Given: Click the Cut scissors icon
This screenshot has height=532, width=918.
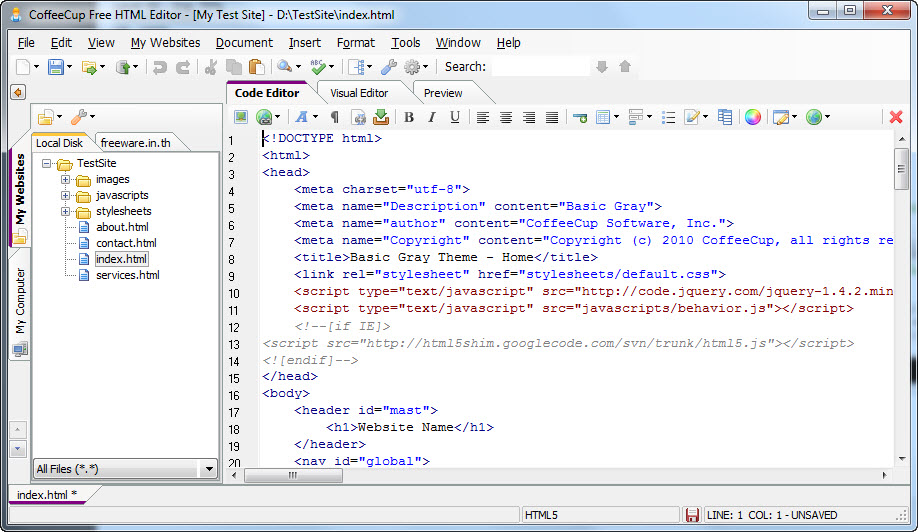Looking at the screenshot, I should click(x=211, y=67).
